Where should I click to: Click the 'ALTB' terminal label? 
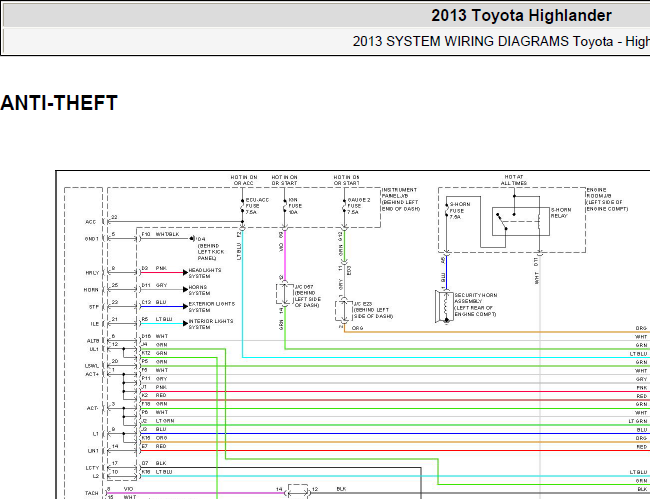coord(93,341)
